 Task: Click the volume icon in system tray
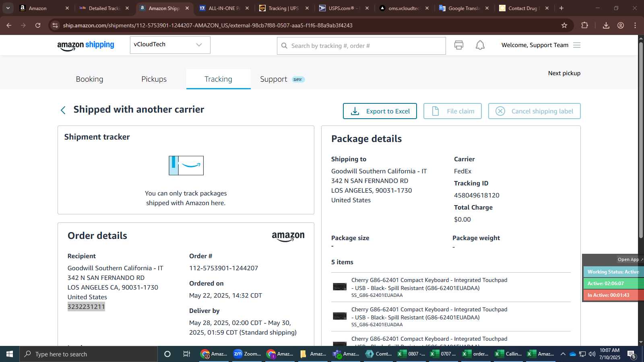pos(592,354)
